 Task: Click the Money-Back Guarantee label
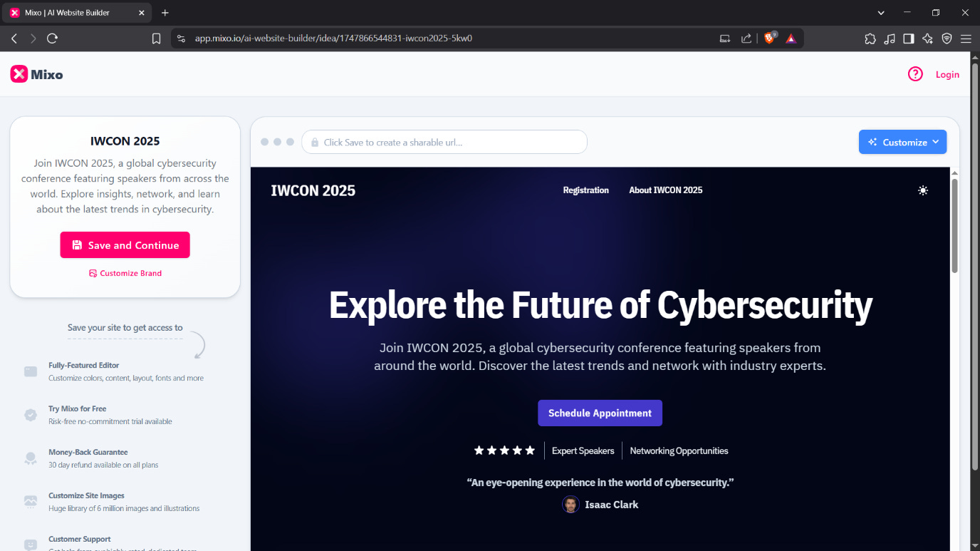tap(88, 452)
